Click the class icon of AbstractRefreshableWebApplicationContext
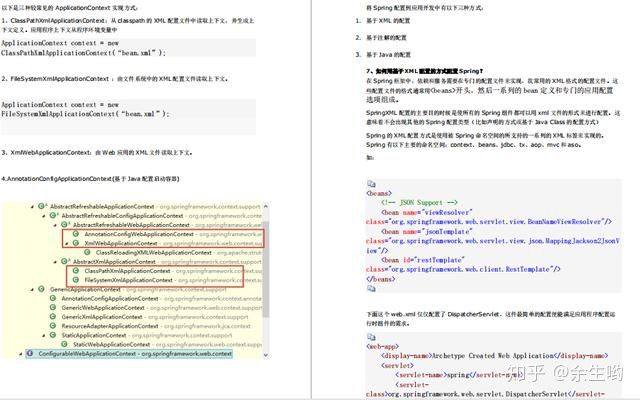The height and width of the screenshot is (400, 640). coord(64,224)
